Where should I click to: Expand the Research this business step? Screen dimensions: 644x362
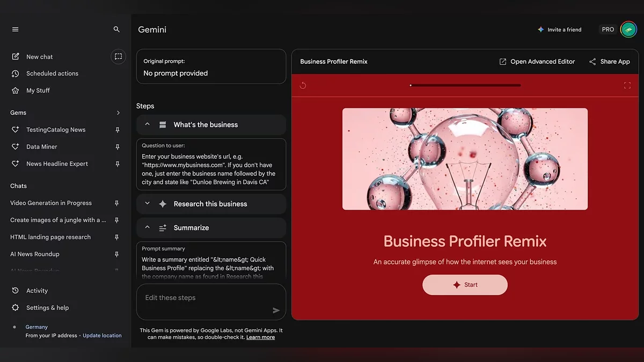tap(147, 204)
